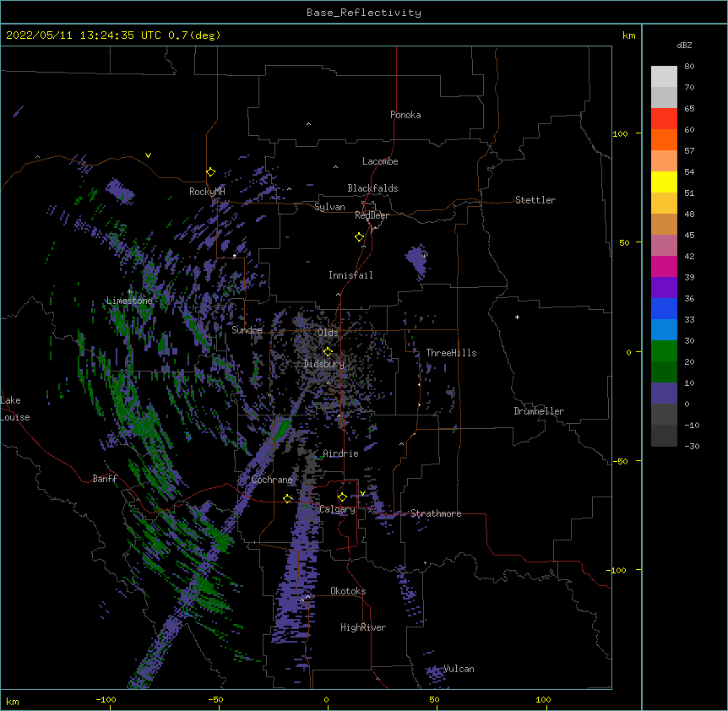Viewport: 728px width, 711px height.
Task: Click the 45 value on the dBZ legend
Action: point(689,236)
